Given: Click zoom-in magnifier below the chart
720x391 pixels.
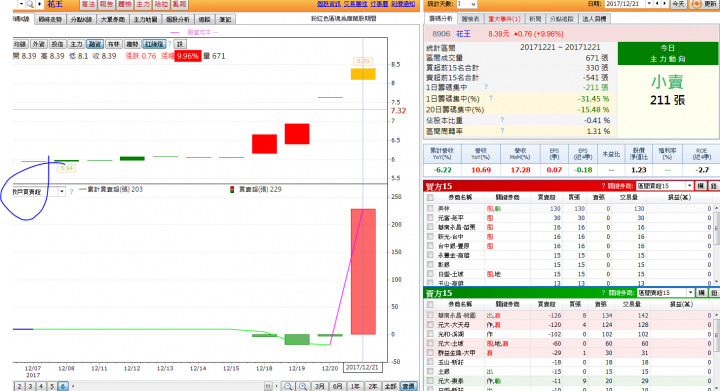Looking at the screenshot, I should click(303, 386).
